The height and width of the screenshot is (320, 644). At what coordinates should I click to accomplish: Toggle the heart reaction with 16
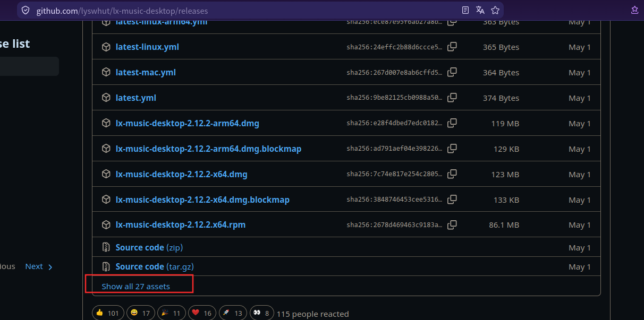click(202, 313)
